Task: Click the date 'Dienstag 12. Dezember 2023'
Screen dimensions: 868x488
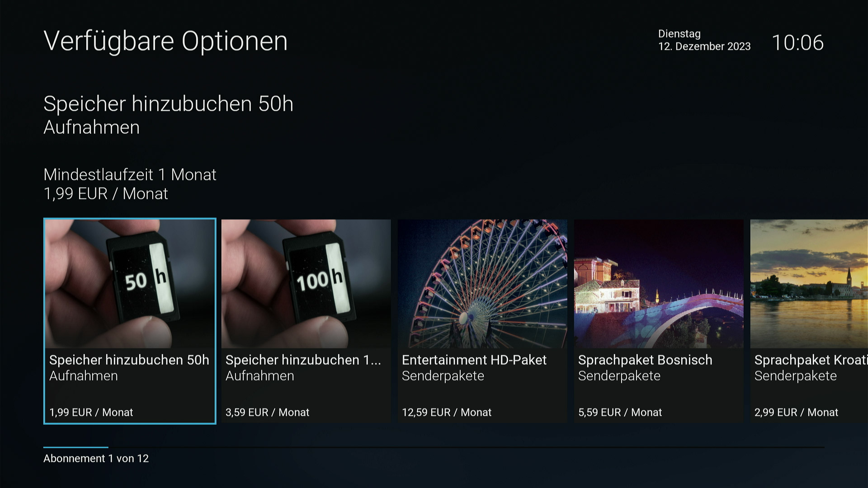Action: [x=704, y=40]
